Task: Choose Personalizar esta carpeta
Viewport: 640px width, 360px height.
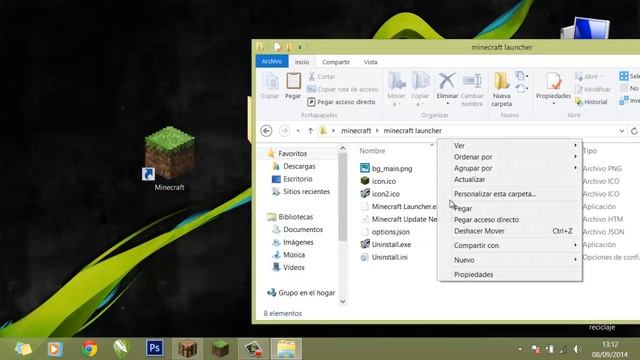Action: pos(509,194)
